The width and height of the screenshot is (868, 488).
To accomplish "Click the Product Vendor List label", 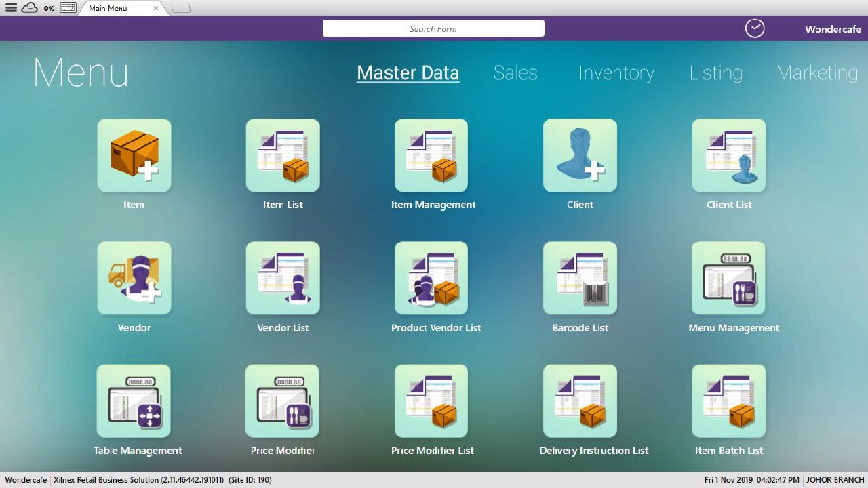I will (x=436, y=328).
